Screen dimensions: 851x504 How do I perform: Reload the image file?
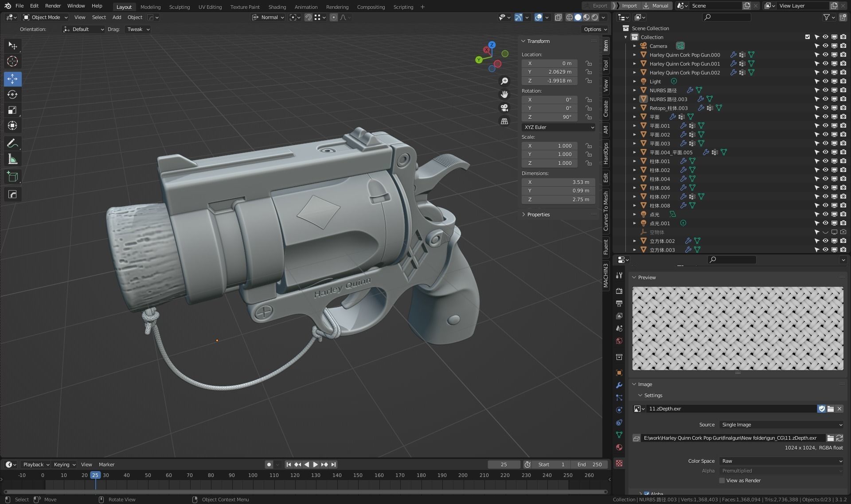click(x=839, y=438)
